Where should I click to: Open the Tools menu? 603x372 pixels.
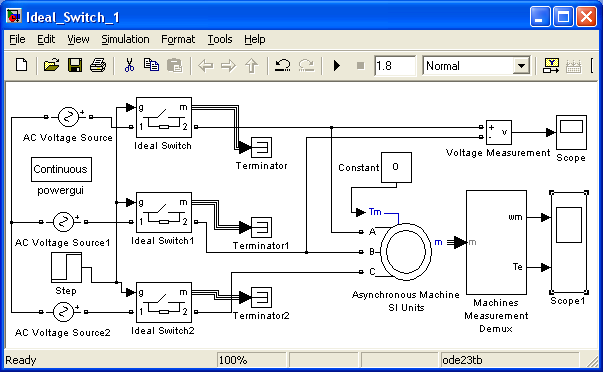click(x=220, y=39)
